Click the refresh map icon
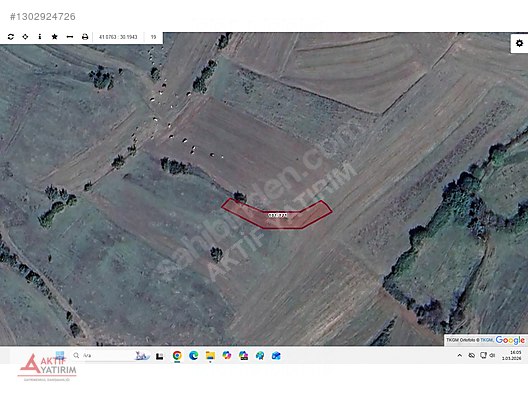This screenshot has width=528, height=396. tap(11, 37)
